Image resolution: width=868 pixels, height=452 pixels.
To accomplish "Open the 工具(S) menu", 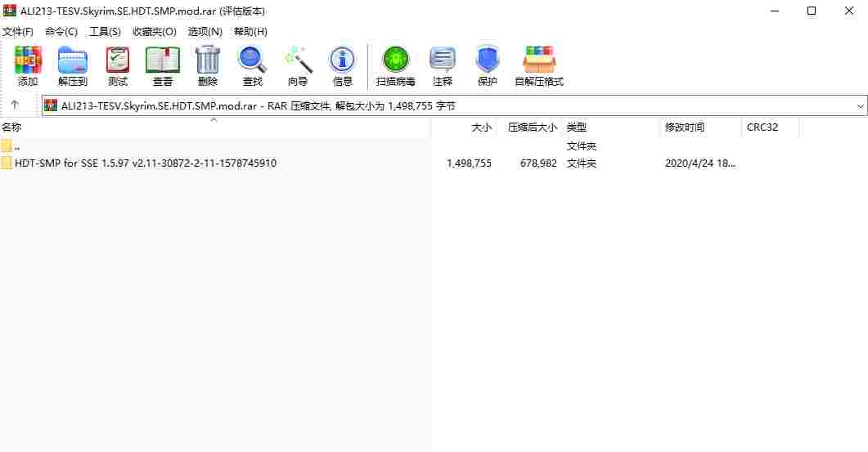I will pos(106,32).
